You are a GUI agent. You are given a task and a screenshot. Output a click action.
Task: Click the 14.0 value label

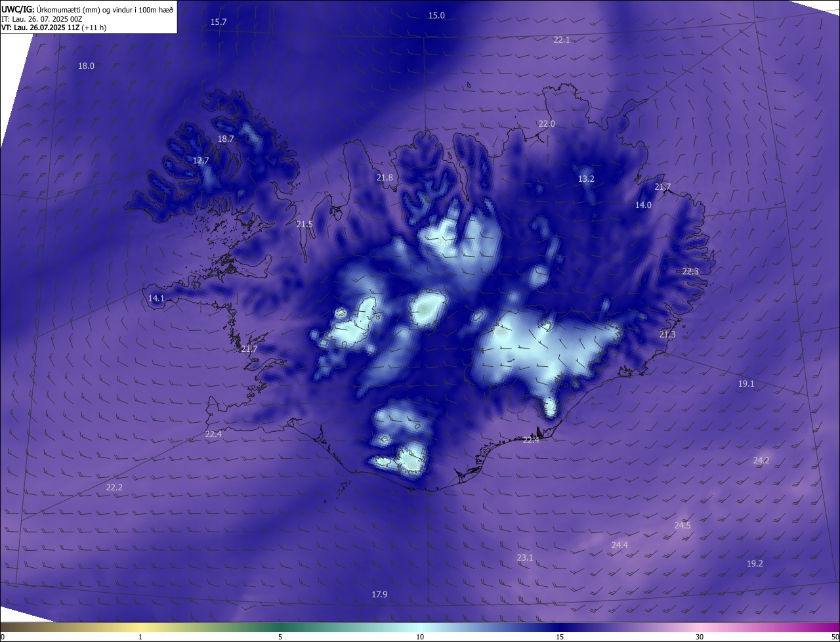click(643, 205)
